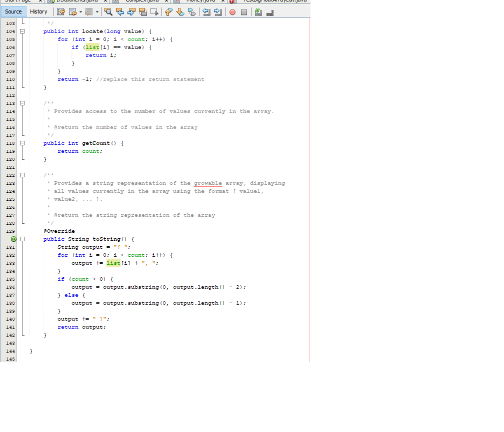Comment the selected lines with the toolbar icon
Viewport: 504px width, 432px height.
click(x=258, y=12)
